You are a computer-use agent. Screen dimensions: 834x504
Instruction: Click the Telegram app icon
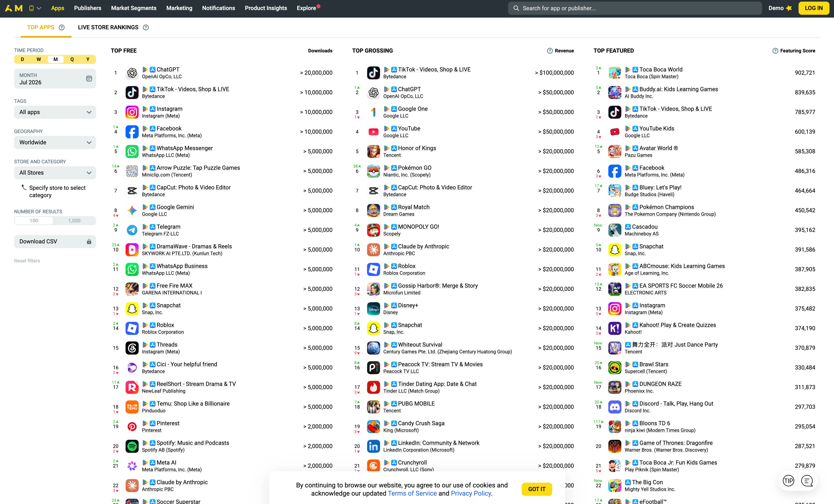coord(132,230)
